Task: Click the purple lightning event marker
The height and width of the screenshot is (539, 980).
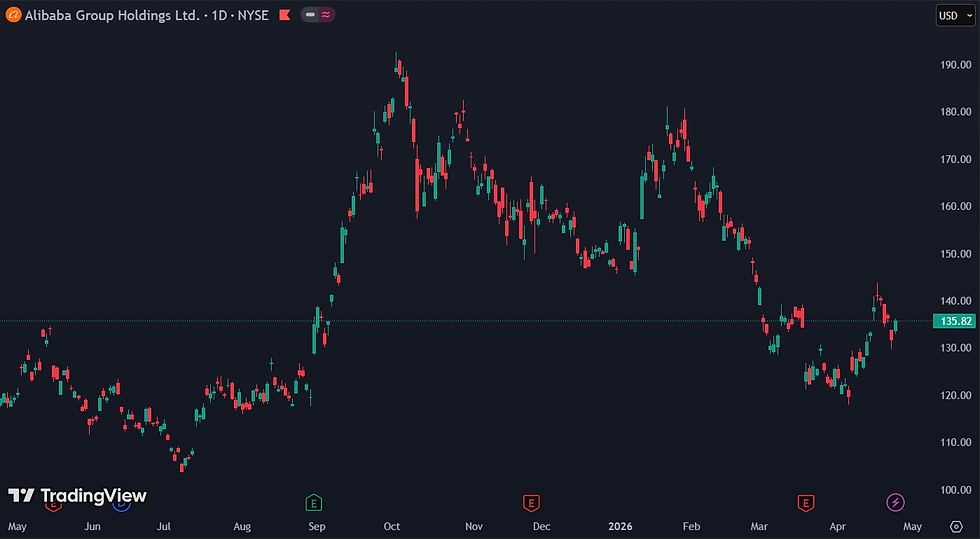Action: click(895, 501)
